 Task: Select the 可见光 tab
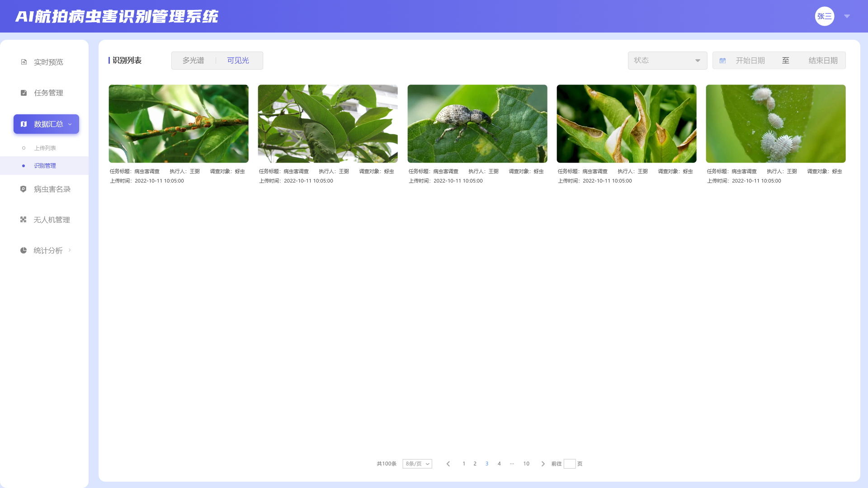click(x=238, y=61)
